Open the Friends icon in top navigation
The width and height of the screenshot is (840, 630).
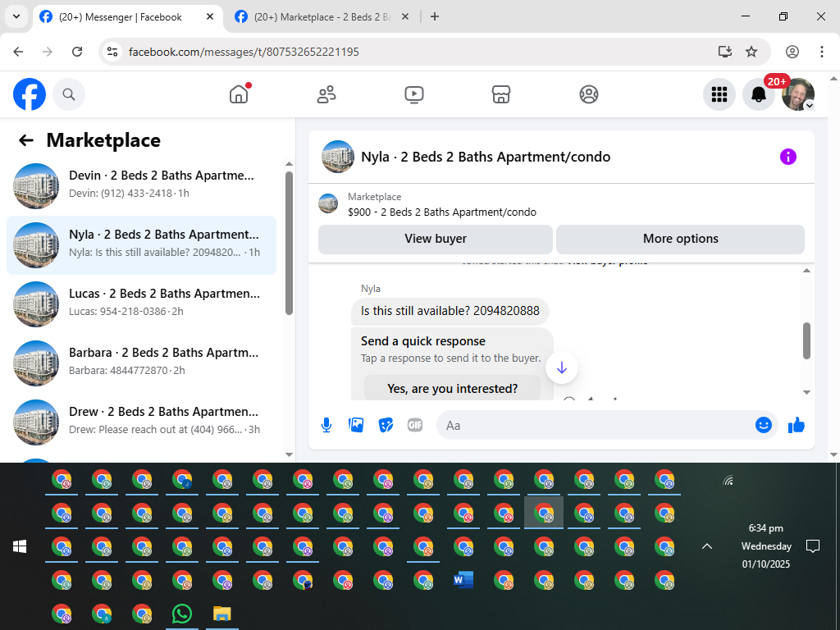[326, 94]
